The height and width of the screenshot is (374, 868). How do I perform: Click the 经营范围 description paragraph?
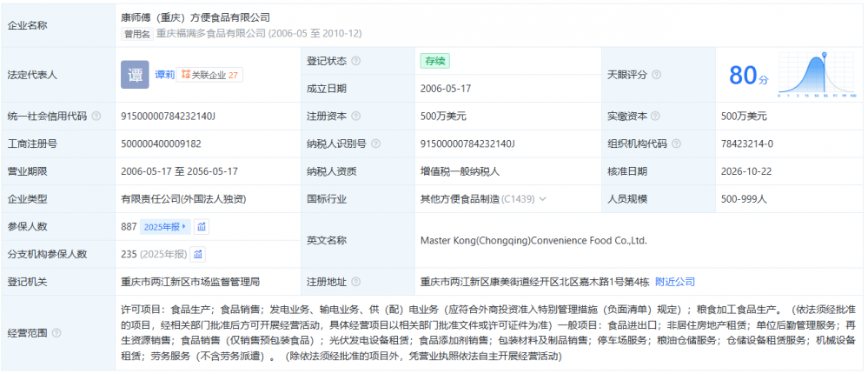[x=489, y=333]
